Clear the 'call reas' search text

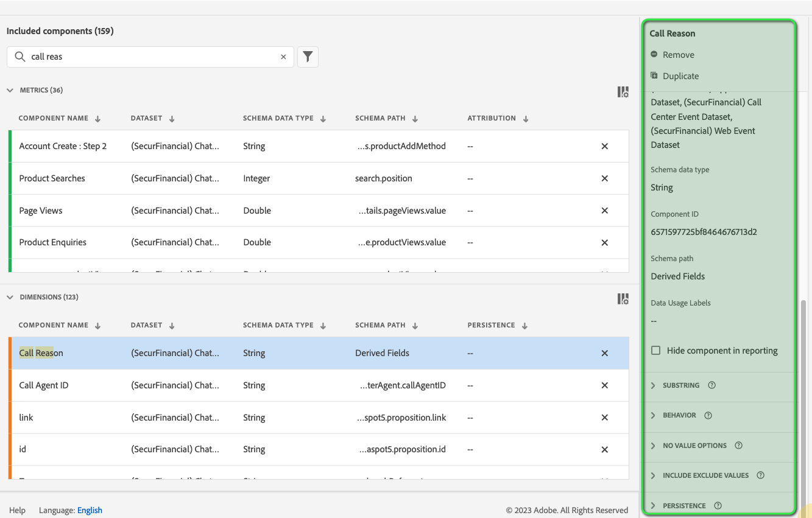click(283, 57)
